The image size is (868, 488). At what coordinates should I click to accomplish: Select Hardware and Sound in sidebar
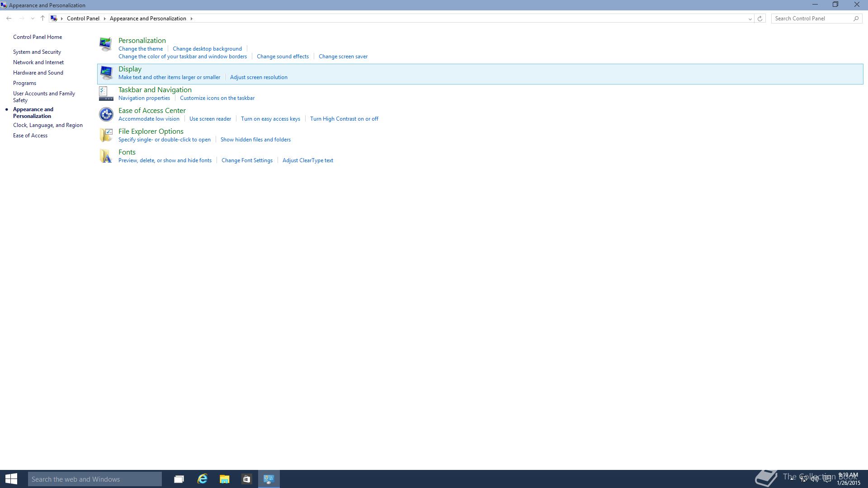(x=38, y=73)
